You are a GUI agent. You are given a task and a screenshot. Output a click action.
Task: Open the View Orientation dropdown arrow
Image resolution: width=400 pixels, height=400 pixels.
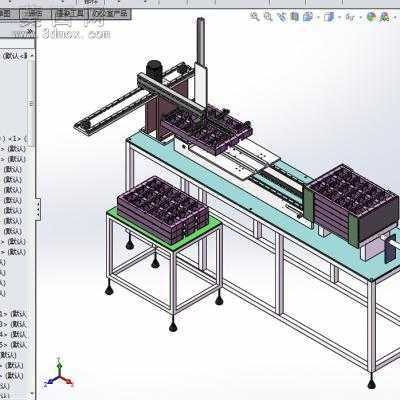tap(318, 17)
